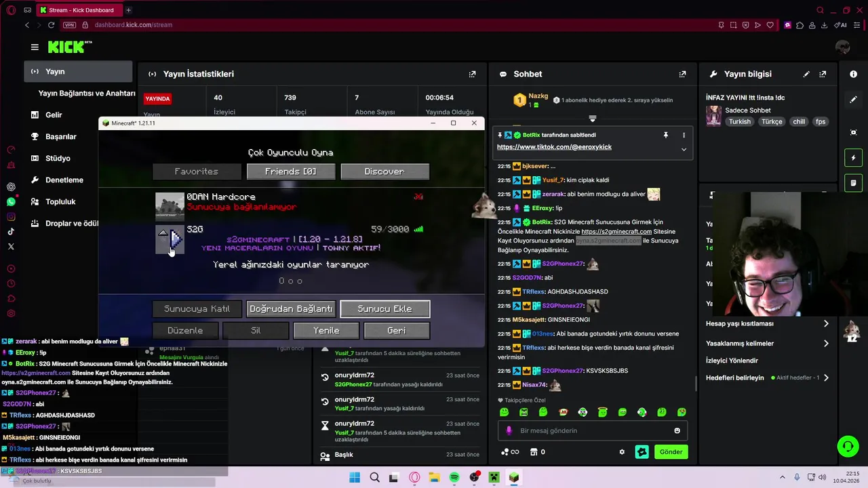Send chat message with Gönder
Screen dimensions: 868x488
[x=671, y=452]
